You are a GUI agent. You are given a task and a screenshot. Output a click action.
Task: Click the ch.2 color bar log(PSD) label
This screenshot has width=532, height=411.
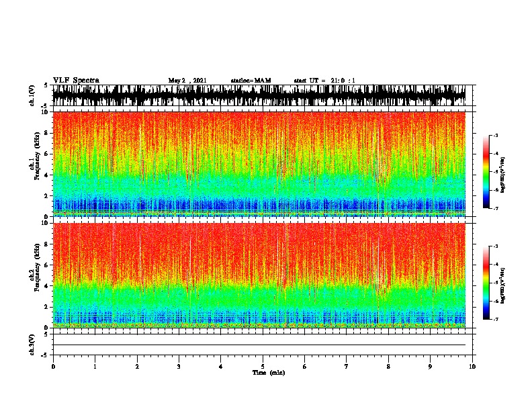pyautogui.click(x=503, y=285)
